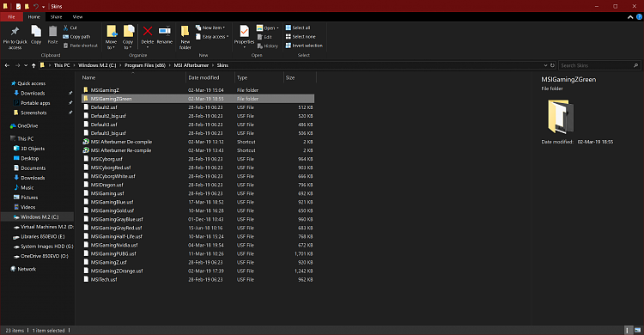The height and width of the screenshot is (335, 644).
Task: Switch to the Details view icon
Action: [629, 330]
